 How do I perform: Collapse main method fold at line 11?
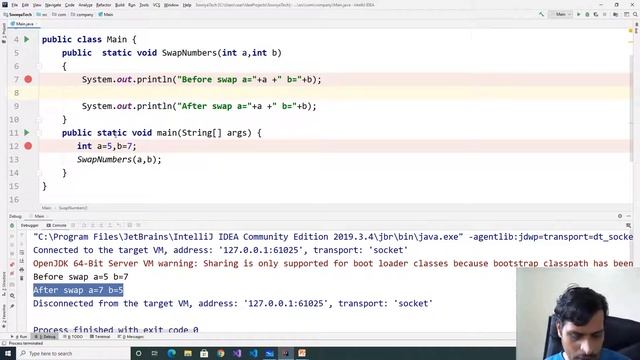(39, 133)
